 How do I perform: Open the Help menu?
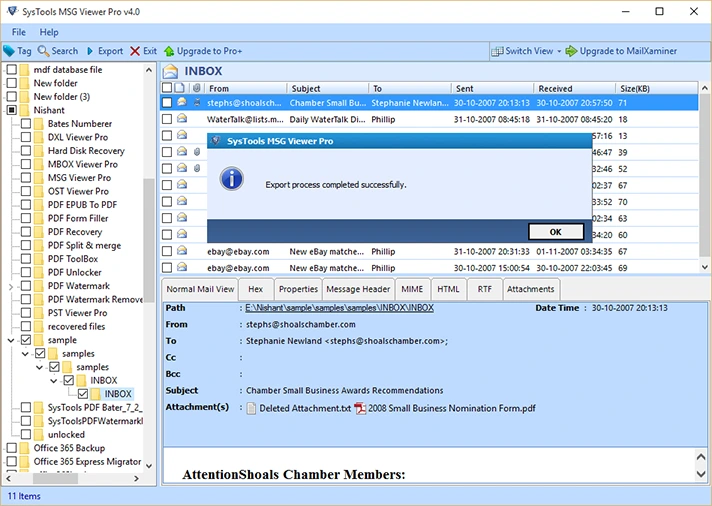click(x=49, y=32)
